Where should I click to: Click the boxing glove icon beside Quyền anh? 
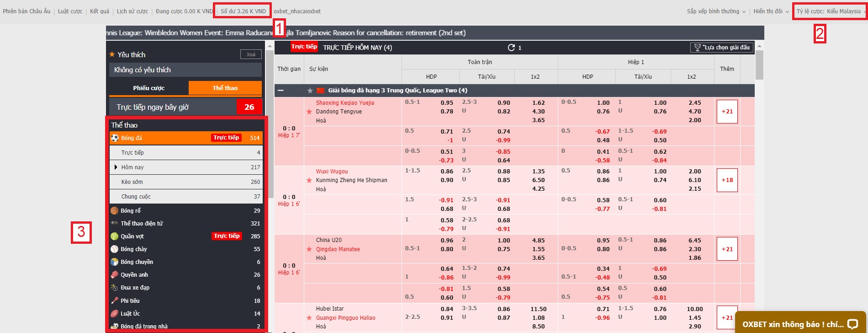(114, 275)
